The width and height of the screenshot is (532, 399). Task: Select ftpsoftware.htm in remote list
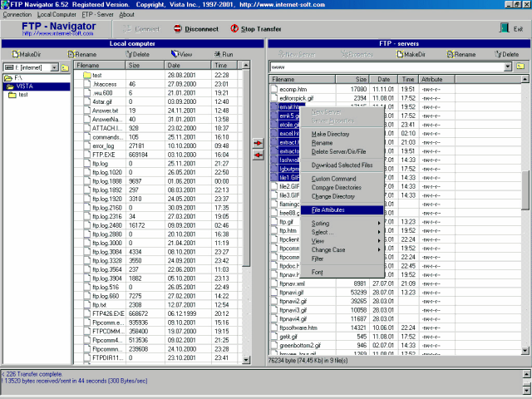tap(298, 328)
